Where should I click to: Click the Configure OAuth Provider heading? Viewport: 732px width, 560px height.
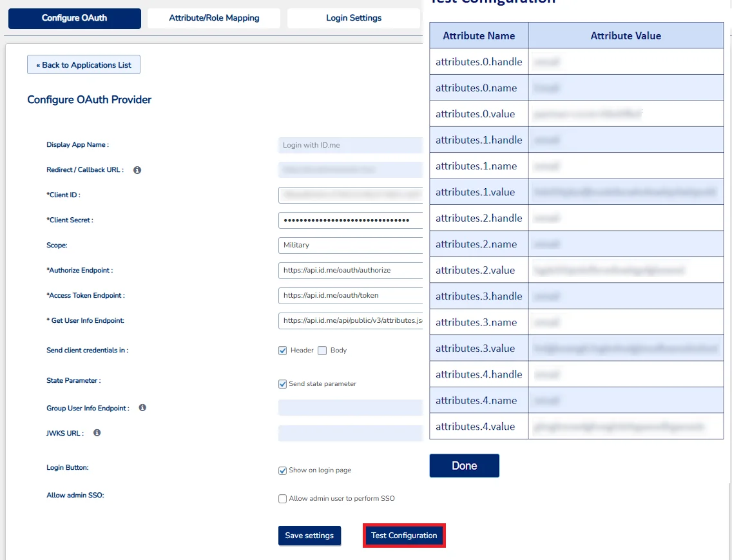tap(89, 99)
